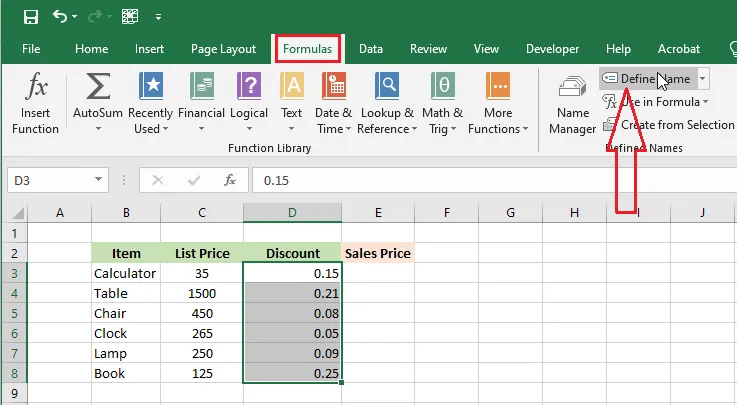Click the discount cell 0.25

(x=292, y=374)
